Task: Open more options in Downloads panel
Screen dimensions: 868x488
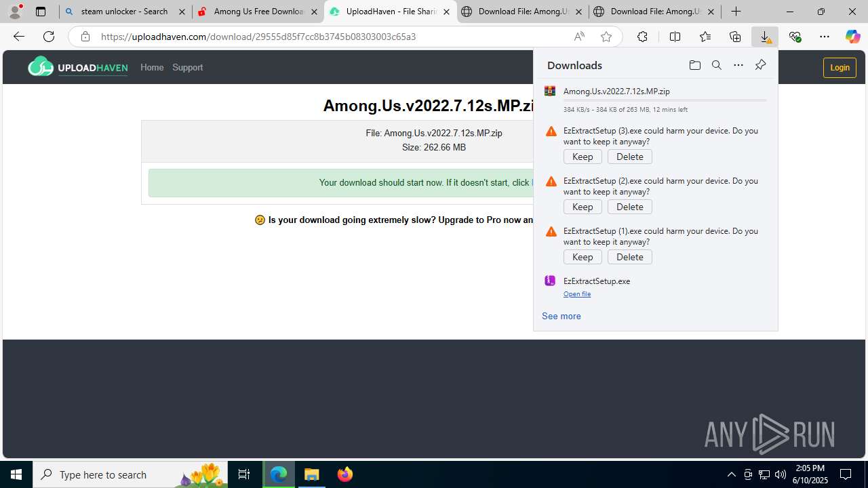Action: click(738, 65)
